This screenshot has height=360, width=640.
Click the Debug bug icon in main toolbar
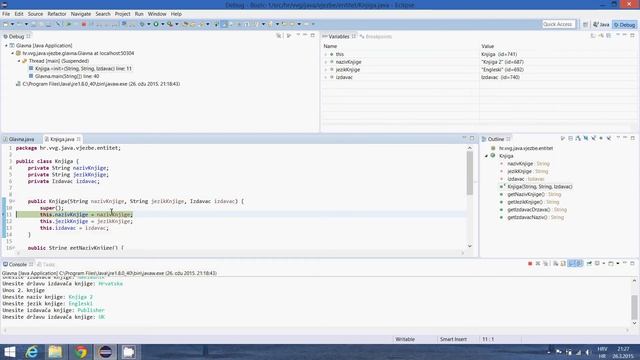point(142,24)
